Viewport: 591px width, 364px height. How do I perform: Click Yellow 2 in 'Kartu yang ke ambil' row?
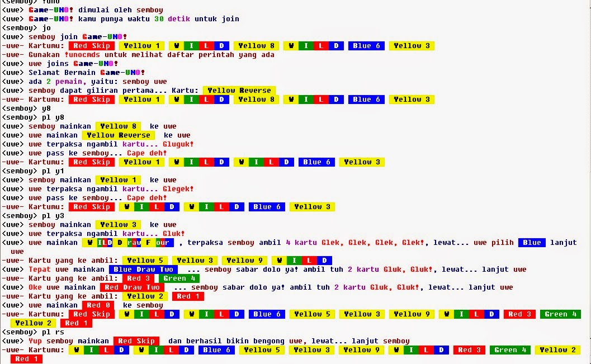(x=145, y=296)
